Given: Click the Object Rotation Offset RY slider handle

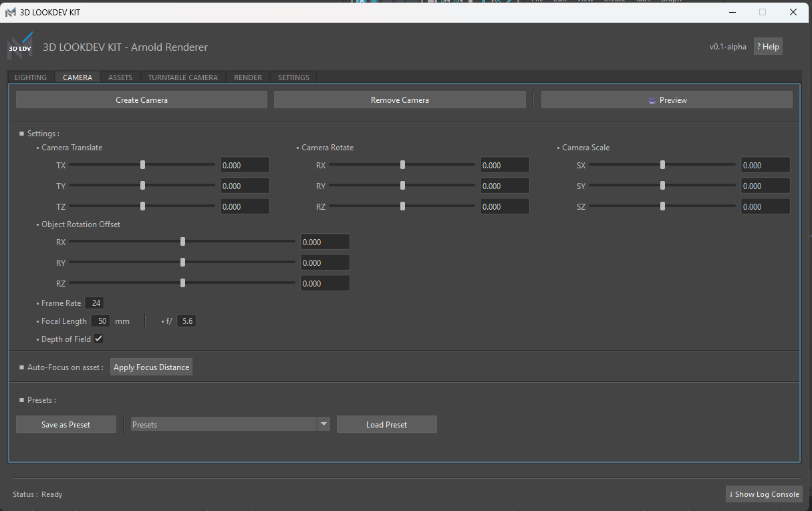Looking at the screenshot, I should tap(183, 263).
